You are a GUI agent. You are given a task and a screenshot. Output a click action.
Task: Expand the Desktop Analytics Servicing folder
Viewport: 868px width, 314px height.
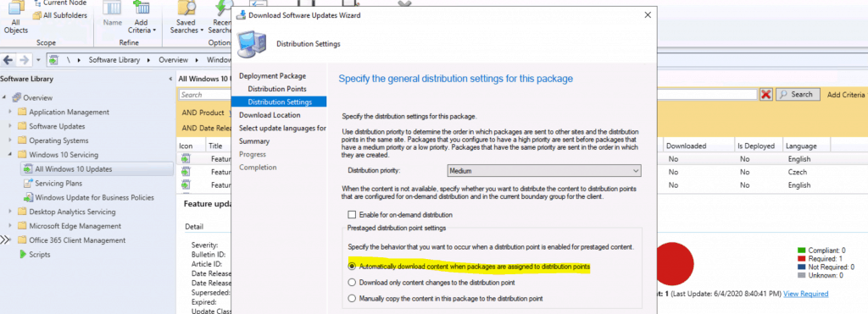(9, 212)
